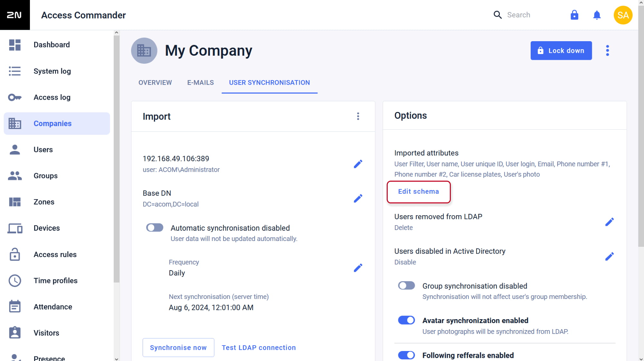
Task: Click the My Company building avatar
Action: click(x=144, y=51)
